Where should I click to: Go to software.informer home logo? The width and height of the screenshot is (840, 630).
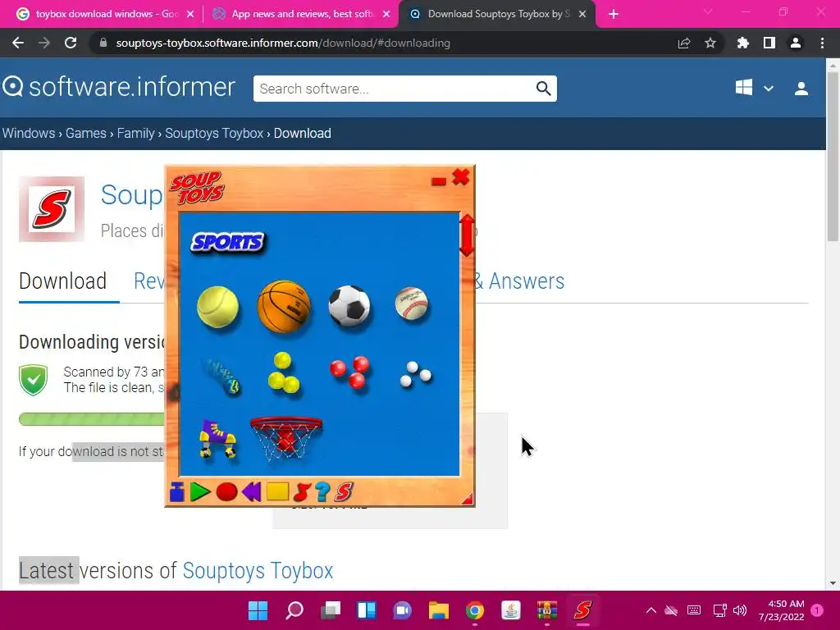tap(119, 87)
